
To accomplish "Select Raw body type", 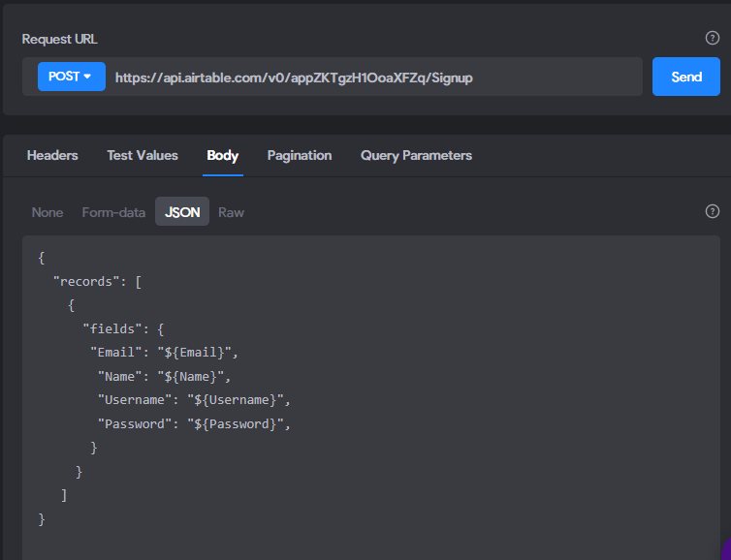I will (232, 212).
